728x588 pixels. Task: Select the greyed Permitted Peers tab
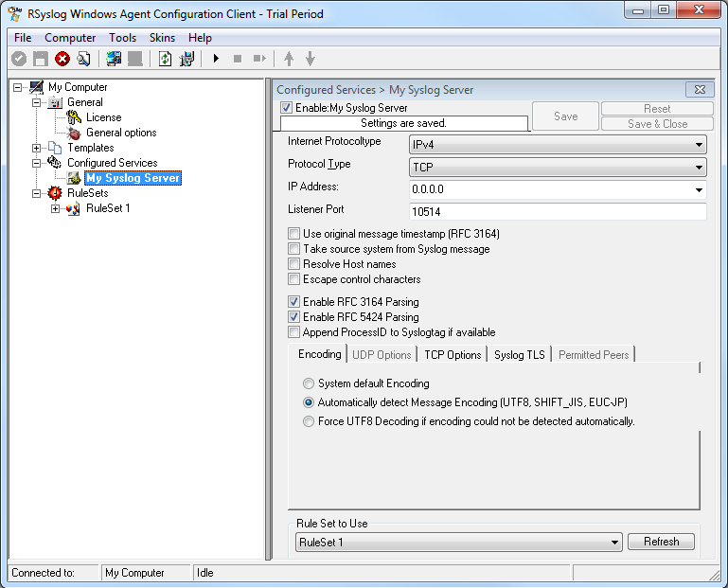(x=594, y=355)
